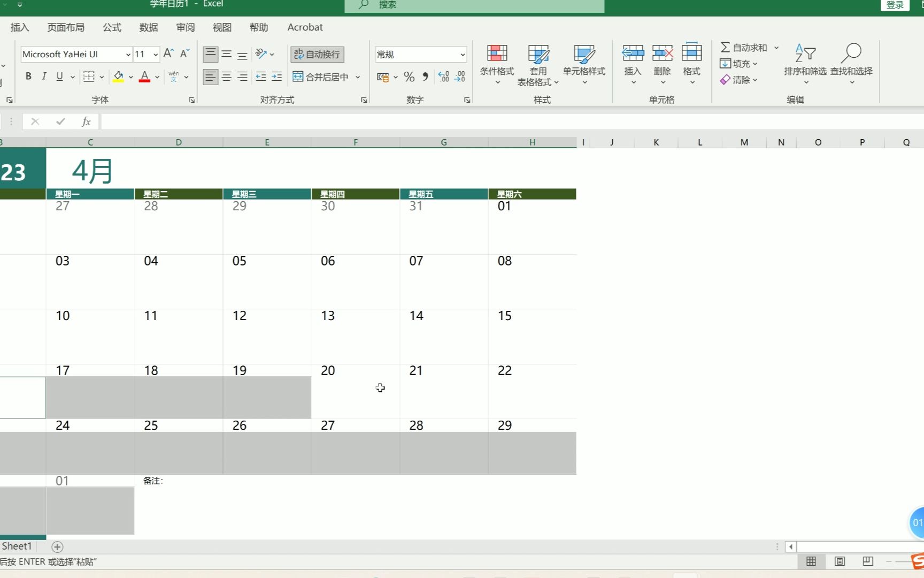This screenshot has height=578, width=924.
Task: Expand the 合并后居中 dropdown arrow
Action: click(358, 77)
